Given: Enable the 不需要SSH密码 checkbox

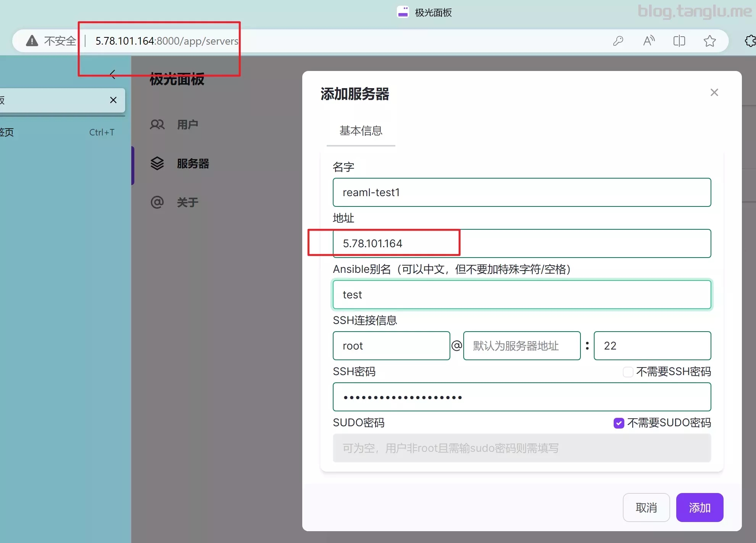Looking at the screenshot, I should (x=628, y=372).
